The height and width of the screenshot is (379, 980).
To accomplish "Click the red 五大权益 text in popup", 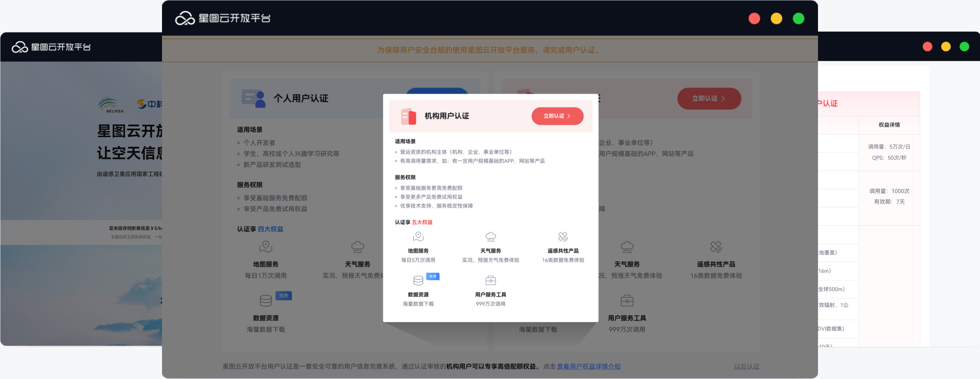I will (422, 222).
